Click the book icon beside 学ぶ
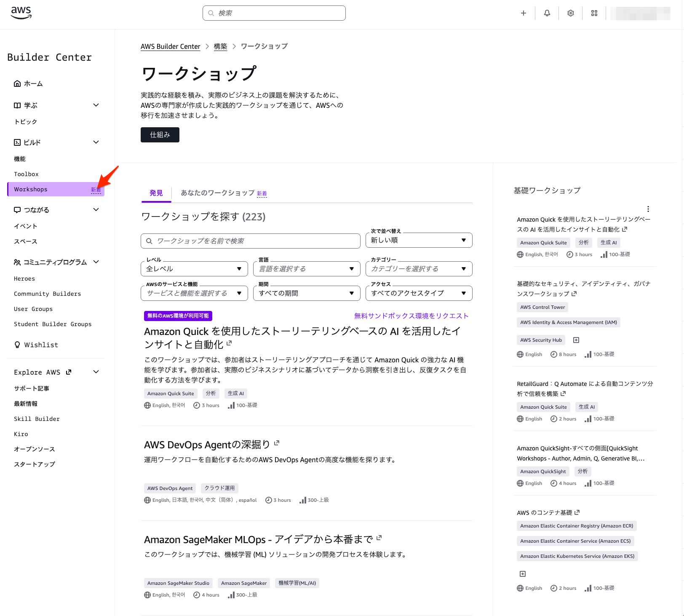 [17, 105]
